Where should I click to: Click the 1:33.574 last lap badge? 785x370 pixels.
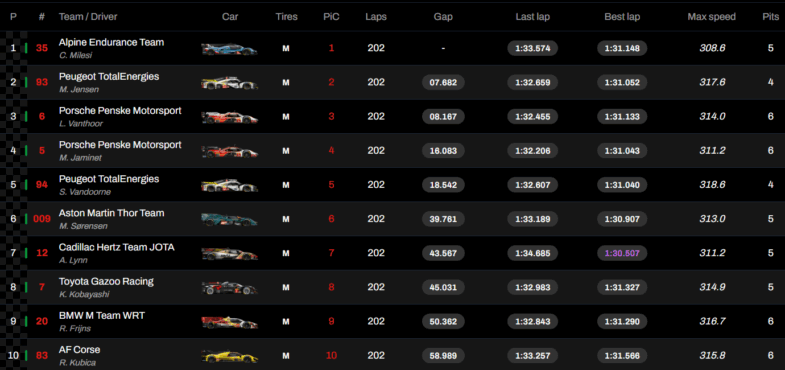533,48
